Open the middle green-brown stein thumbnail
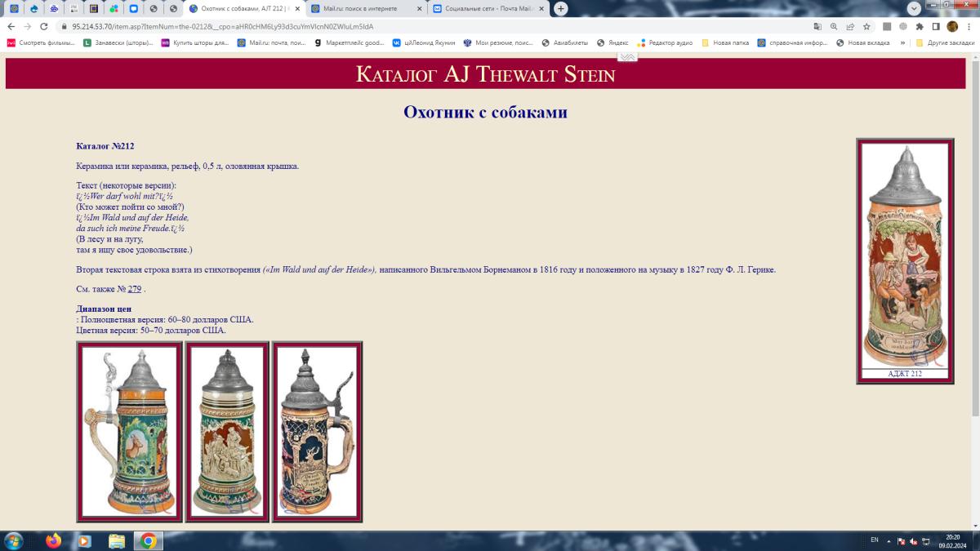 227,432
